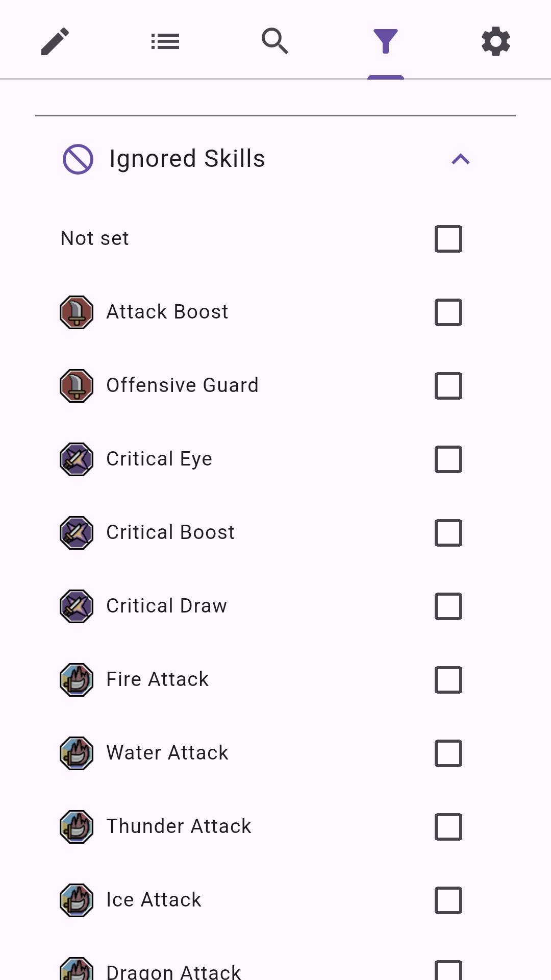Click the Water Attack skill icon

(x=76, y=753)
